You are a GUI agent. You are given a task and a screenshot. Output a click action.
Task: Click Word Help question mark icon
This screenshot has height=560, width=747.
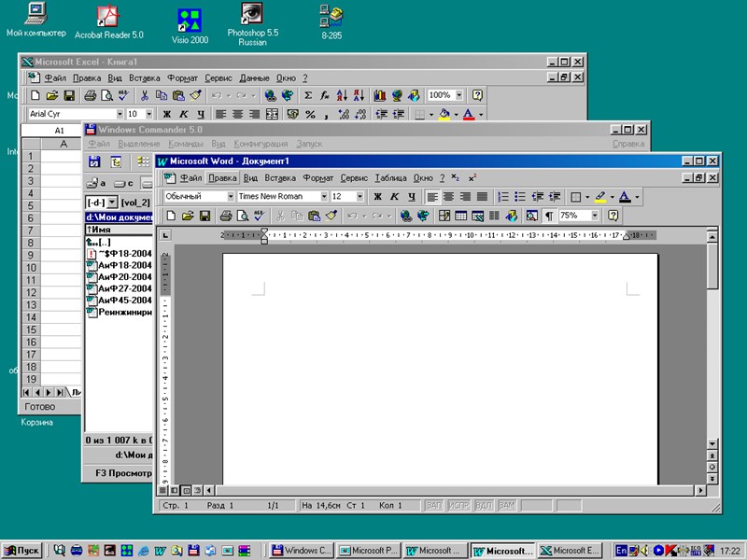click(613, 217)
